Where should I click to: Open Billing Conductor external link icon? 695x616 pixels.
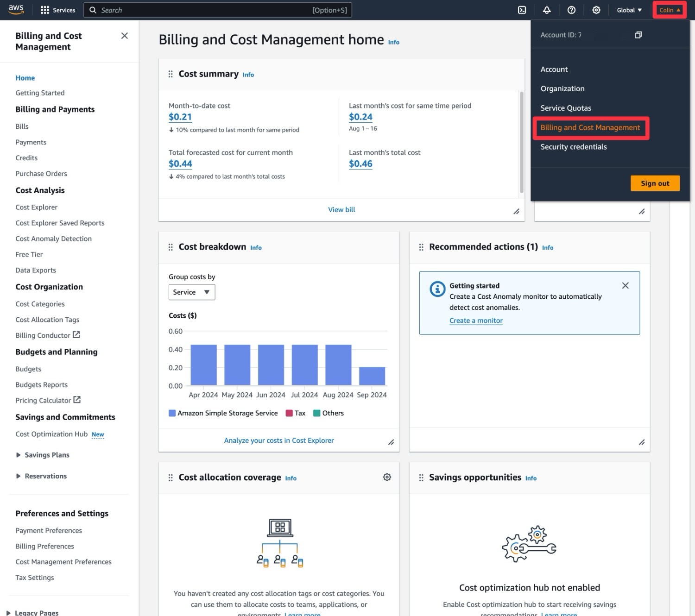pos(76,334)
